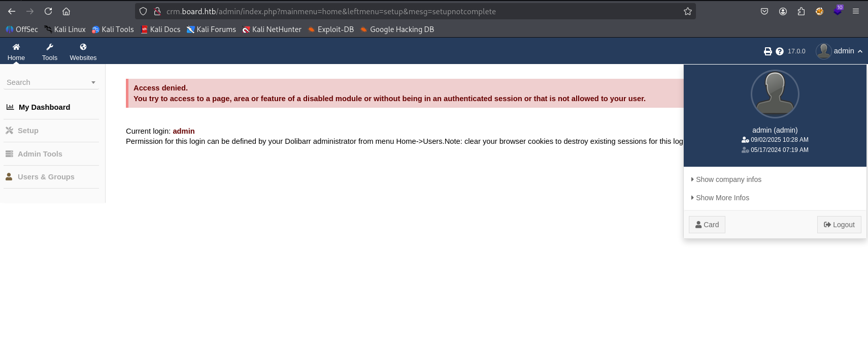This screenshot has height=339, width=868.
Task: Click the Card button
Action: 707,225
